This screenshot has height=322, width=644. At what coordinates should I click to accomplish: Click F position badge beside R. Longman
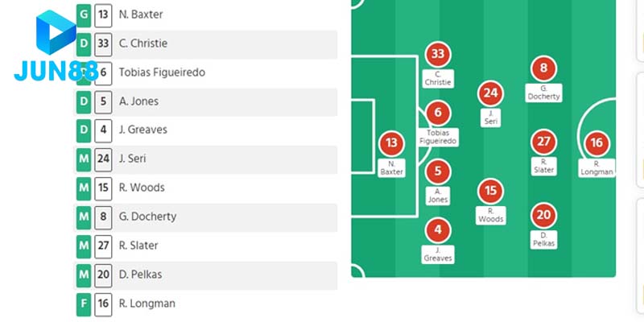(x=84, y=303)
